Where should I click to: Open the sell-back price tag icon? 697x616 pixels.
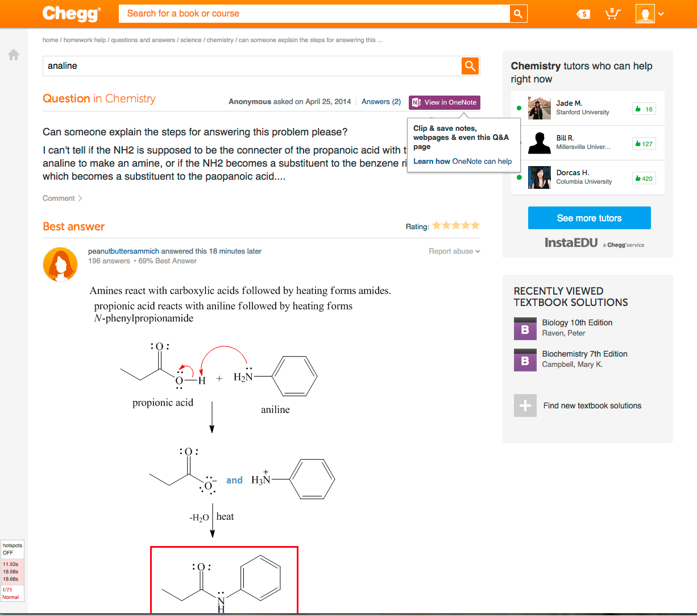click(x=583, y=14)
